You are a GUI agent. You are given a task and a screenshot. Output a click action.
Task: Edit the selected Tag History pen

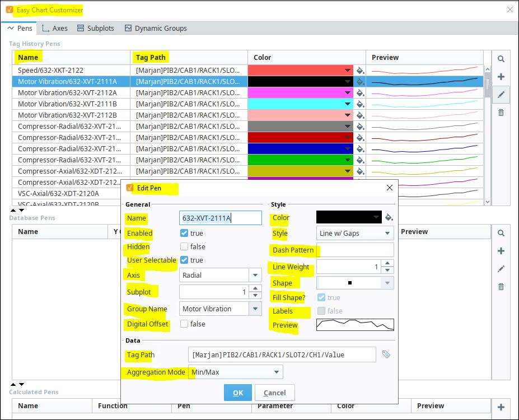[x=501, y=95]
